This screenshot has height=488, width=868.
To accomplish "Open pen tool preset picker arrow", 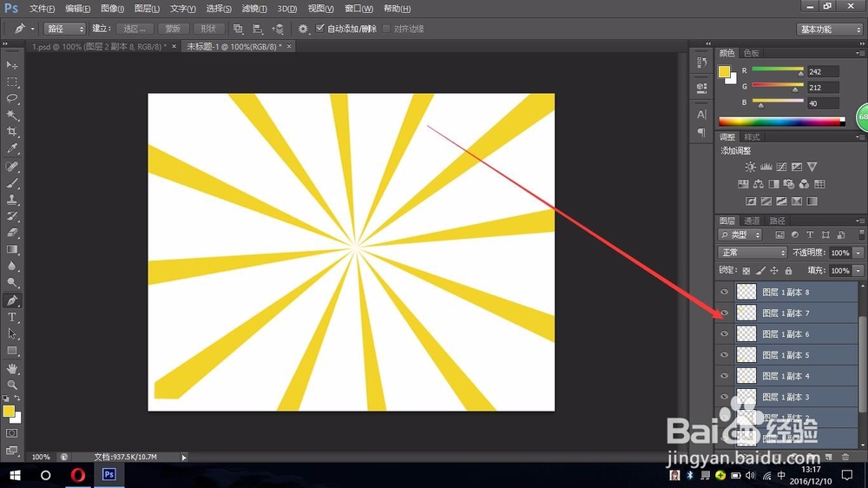I will (33, 29).
